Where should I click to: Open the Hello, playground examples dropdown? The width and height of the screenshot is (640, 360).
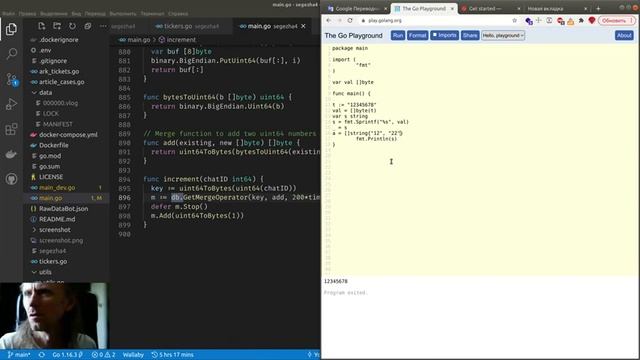click(x=503, y=36)
